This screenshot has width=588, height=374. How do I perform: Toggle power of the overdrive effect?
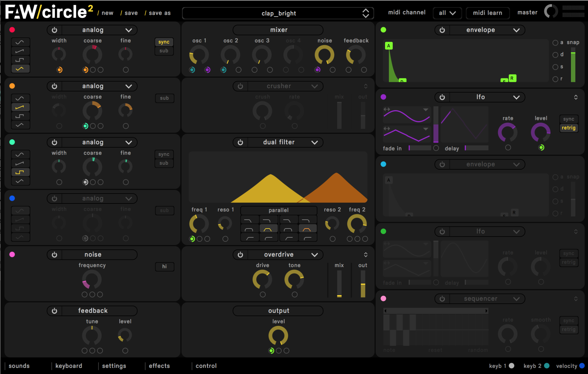click(240, 255)
